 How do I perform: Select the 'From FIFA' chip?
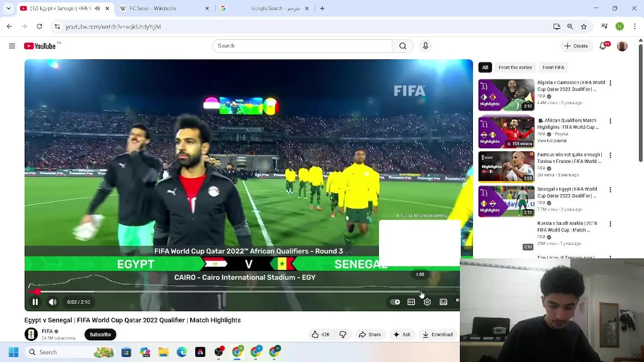553,67
